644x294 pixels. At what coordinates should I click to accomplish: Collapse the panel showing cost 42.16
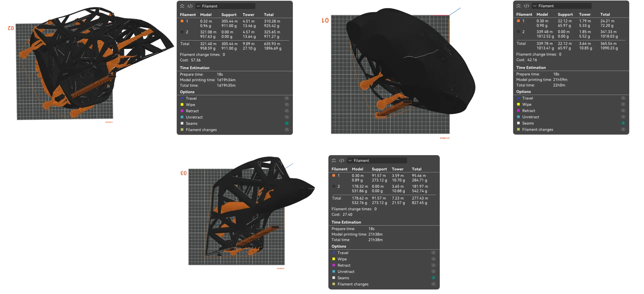pyautogui.click(x=518, y=6)
